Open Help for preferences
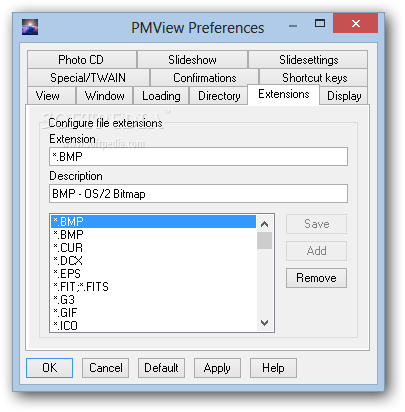This screenshot has width=405, height=412. coord(273,368)
